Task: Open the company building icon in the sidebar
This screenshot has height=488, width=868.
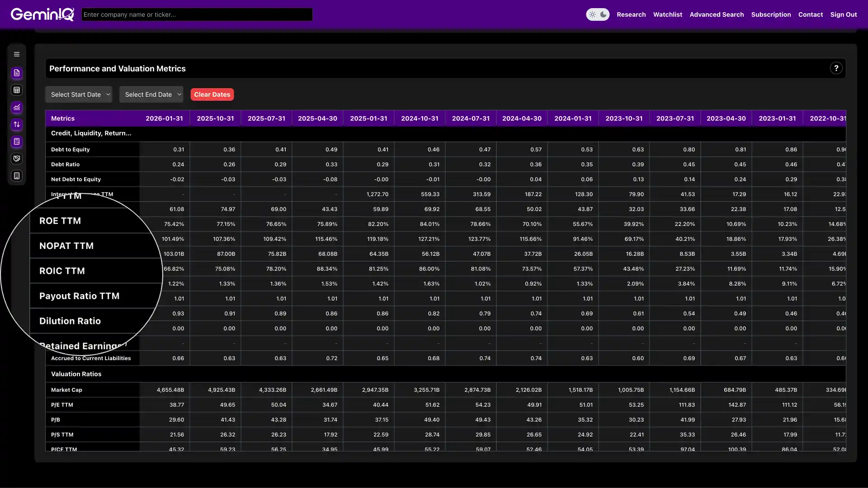Action: coord(17,176)
